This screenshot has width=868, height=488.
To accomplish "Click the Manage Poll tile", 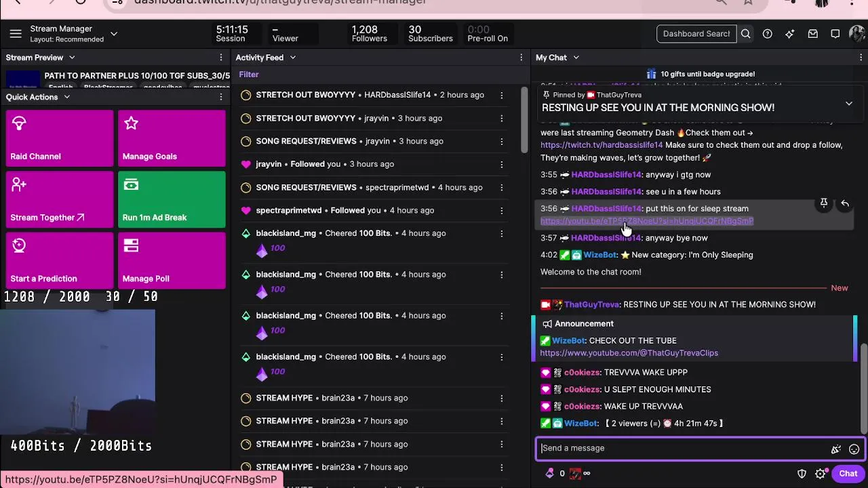I will pyautogui.click(x=172, y=260).
